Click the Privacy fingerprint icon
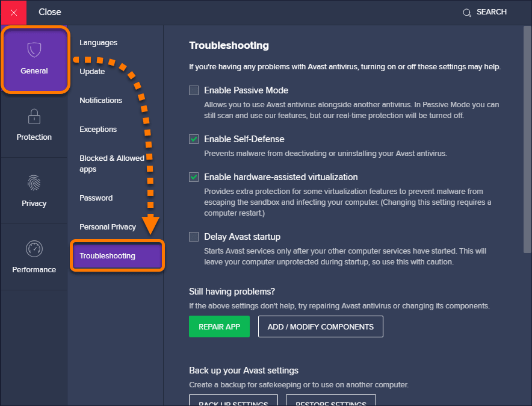532x406 pixels. (34, 183)
